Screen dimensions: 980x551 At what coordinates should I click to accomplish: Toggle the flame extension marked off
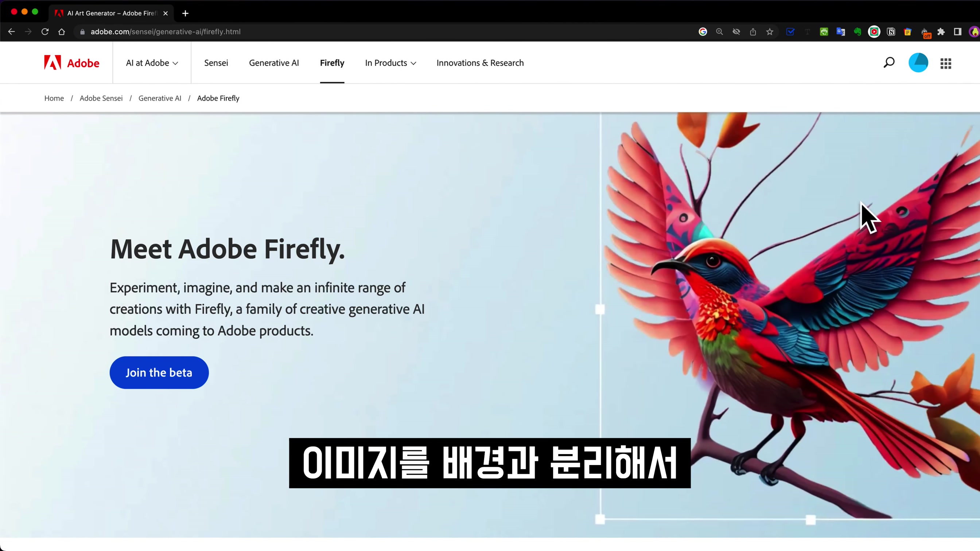pos(925,33)
